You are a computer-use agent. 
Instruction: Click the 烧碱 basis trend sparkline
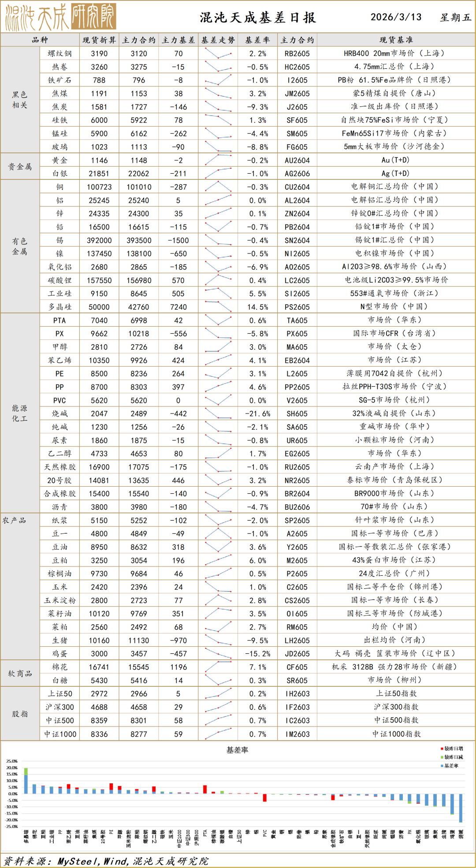[218, 414]
